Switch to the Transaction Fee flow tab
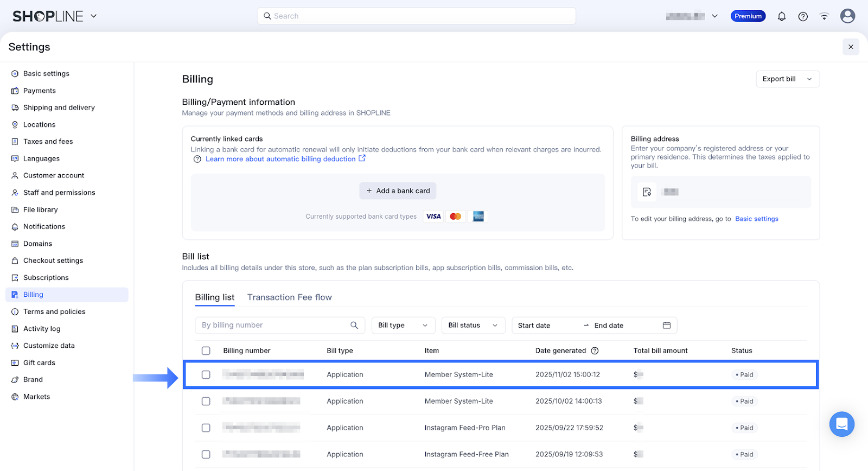This screenshot has width=868, height=471. pyautogui.click(x=289, y=297)
